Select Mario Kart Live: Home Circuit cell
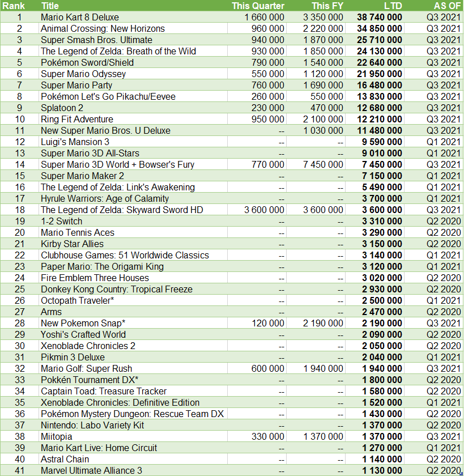 133,448
